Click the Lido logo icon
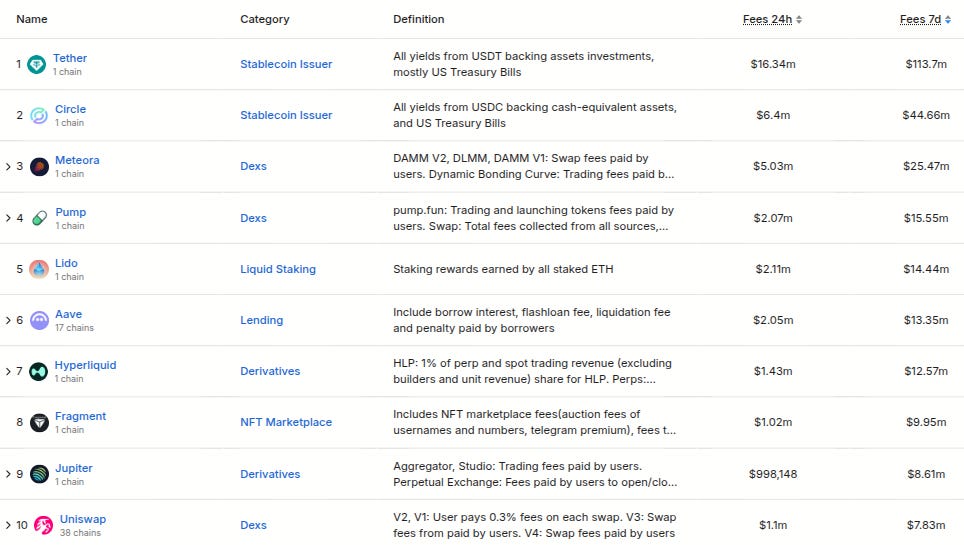Image resolution: width=964 pixels, height=545 pixels. 39,269
